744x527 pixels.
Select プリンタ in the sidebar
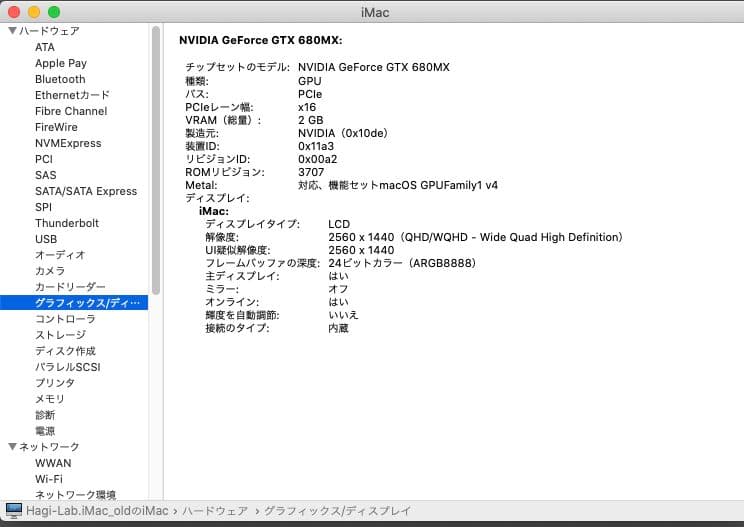(55, 383)
